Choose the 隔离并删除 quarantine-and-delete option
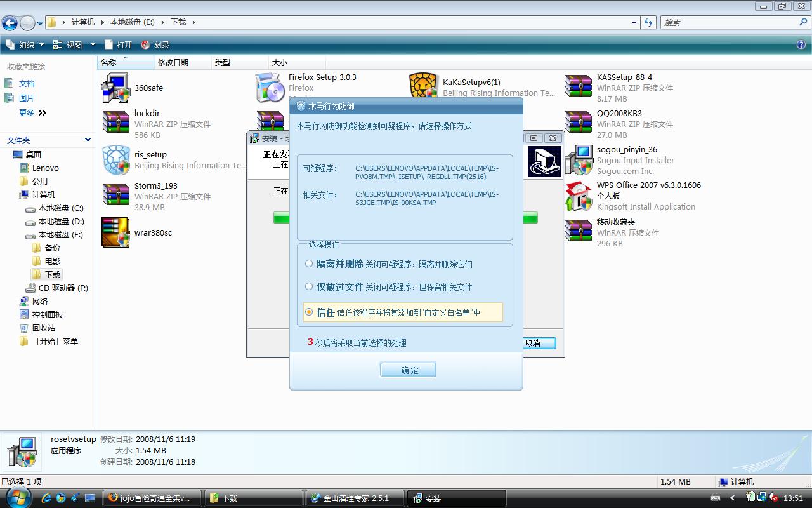This screenshot has width=812, height=508. tap(309, 264)
